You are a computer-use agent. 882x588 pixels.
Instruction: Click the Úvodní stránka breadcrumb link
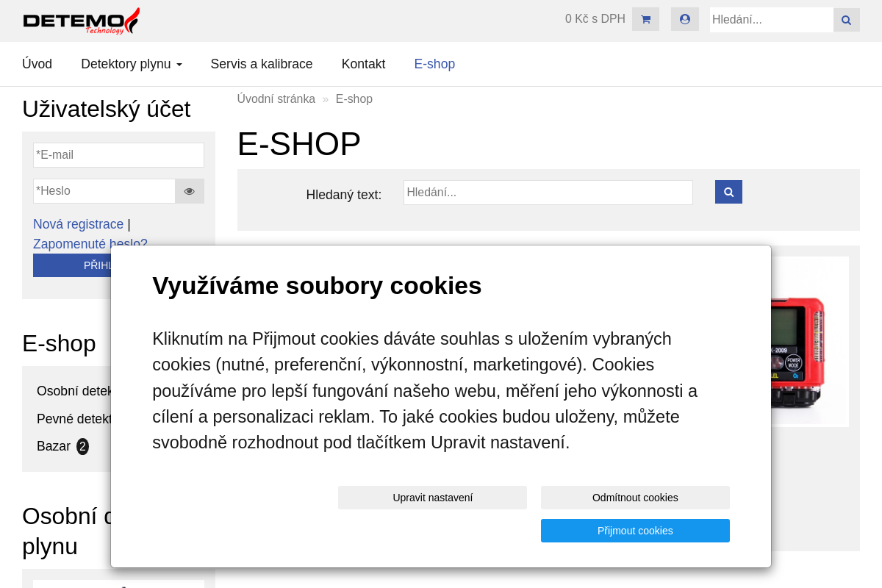pyautogui.click(x=276, y=98)
